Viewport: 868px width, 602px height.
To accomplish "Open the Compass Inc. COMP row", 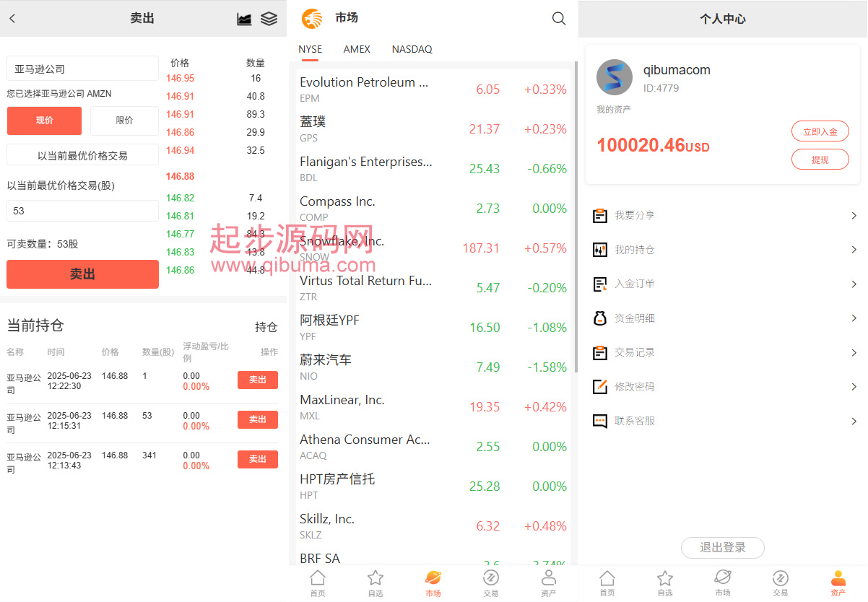I will [433, 209].
